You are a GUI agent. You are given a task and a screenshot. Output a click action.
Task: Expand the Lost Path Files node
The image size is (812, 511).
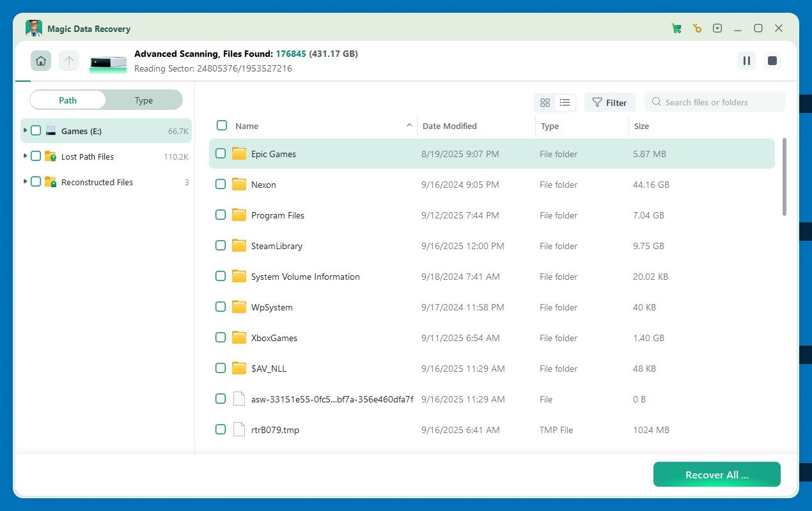(27, 156)
